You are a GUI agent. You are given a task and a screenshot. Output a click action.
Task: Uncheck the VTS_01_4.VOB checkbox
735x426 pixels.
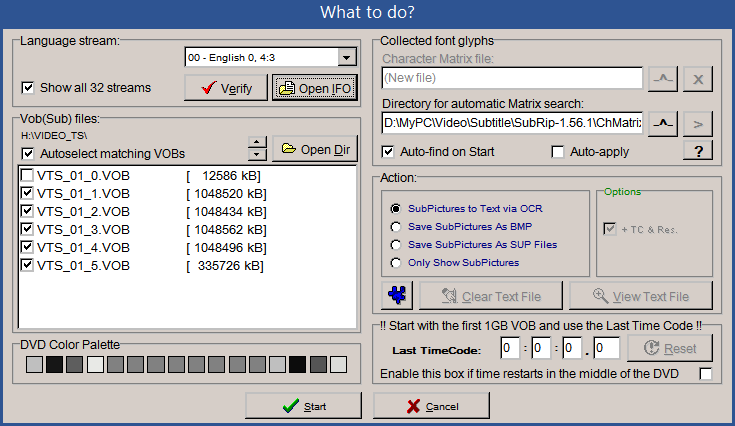coord(27,247)
